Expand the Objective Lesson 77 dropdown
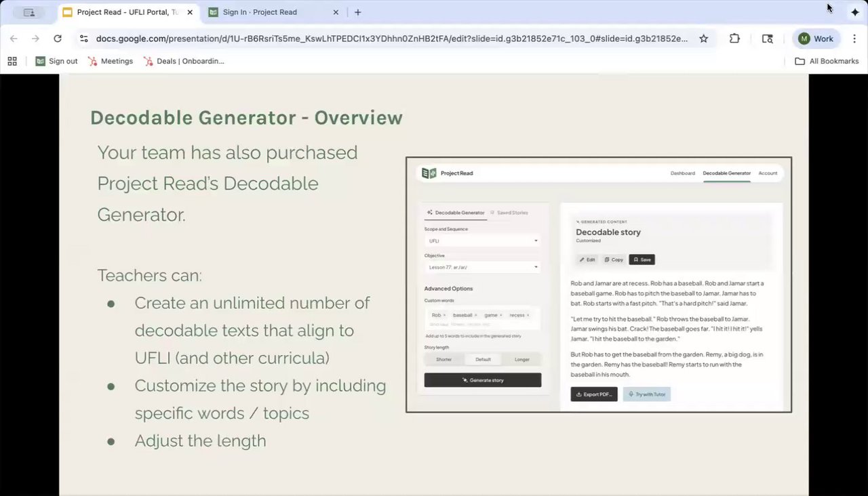868x496 pixels. click(x=482, y=267)
